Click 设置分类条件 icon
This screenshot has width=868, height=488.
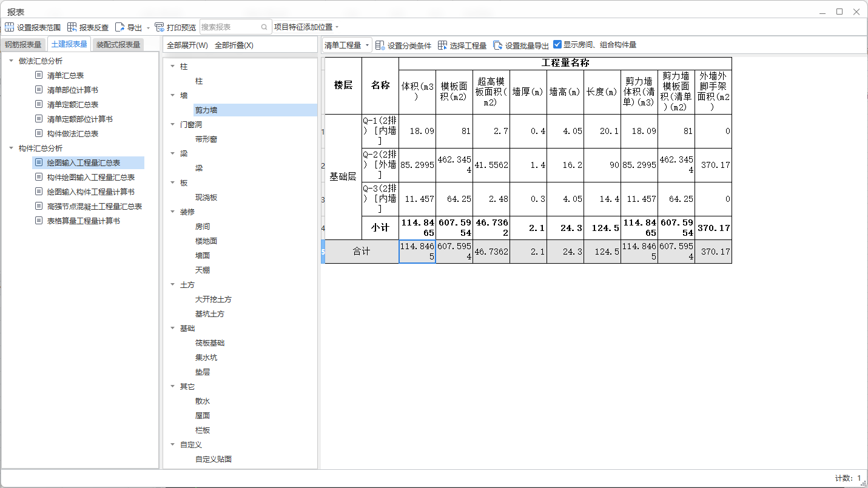[x=380, y=45]
